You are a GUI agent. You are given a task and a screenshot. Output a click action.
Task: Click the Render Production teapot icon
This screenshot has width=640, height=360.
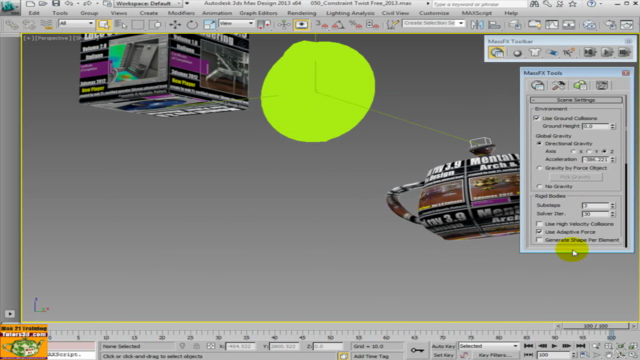[x=627, y=25]
